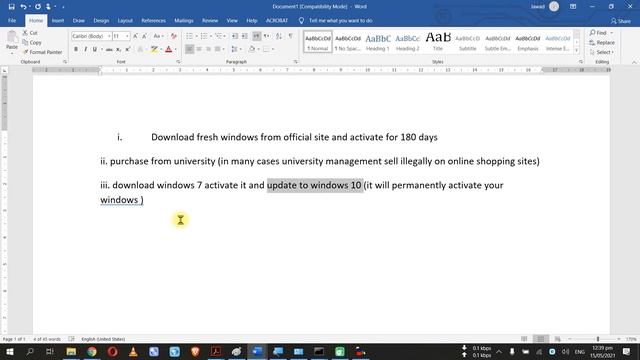Apply superscript formatting
Screen dimensions: 640x360
click(128, 49)
